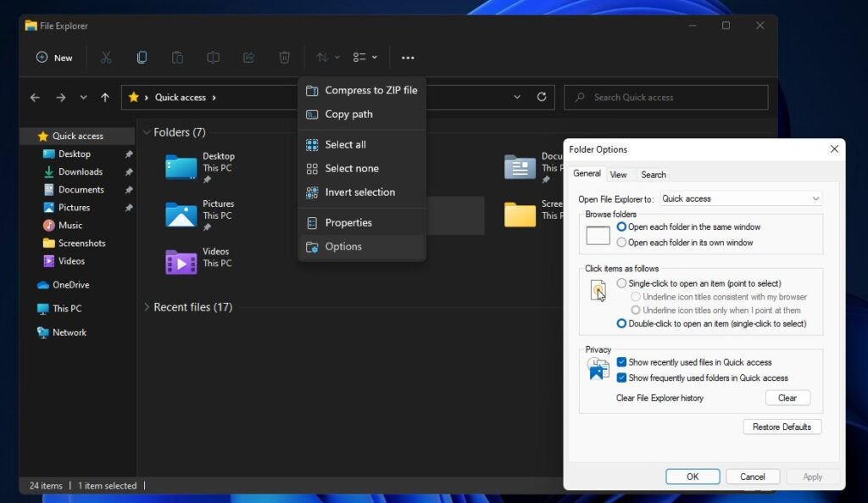Expand the Recent files (17) section

pyautogui.click(x=147, y=307)
